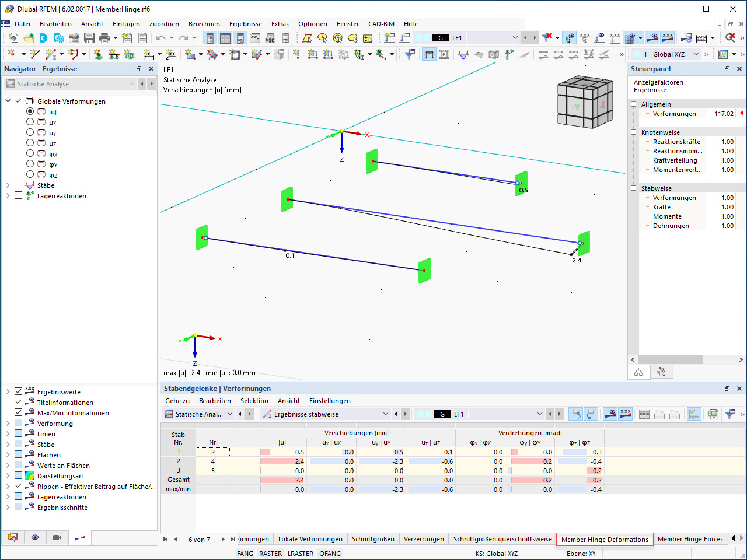Open the Ergebnisse menu
The image size is (747, 560).
246,24
